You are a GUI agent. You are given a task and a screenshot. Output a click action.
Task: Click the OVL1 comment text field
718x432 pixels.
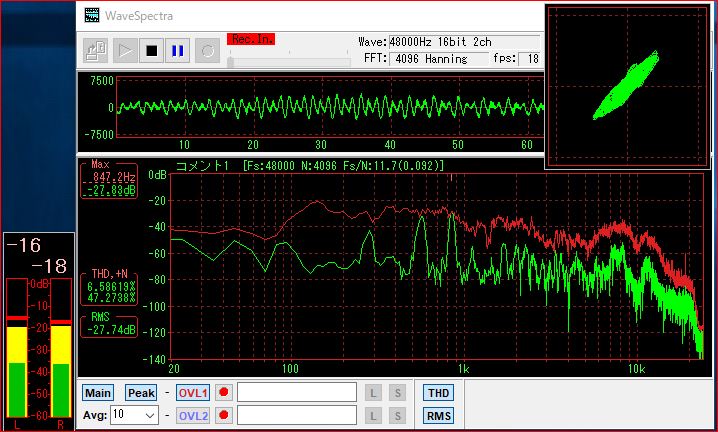(x=296, y=393)
